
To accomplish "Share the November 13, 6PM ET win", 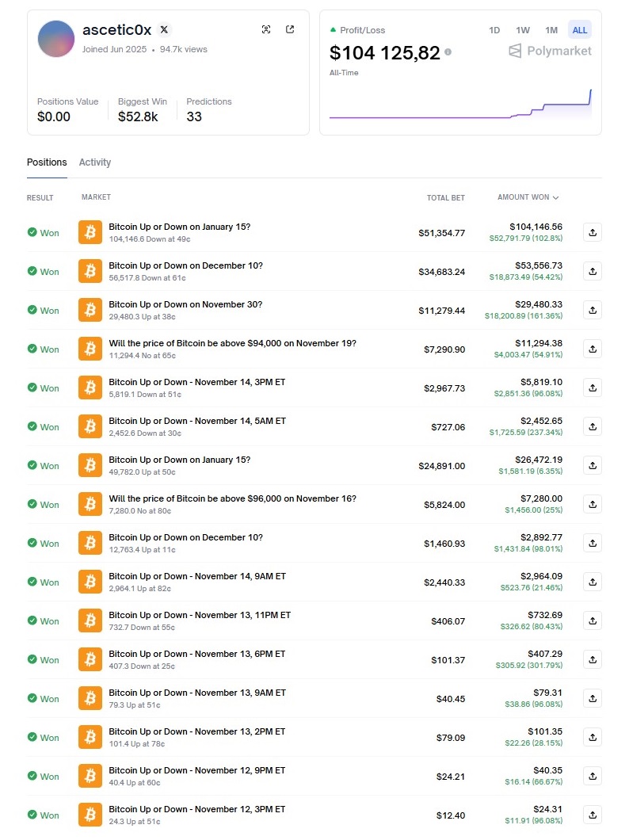I will [593, 660].
